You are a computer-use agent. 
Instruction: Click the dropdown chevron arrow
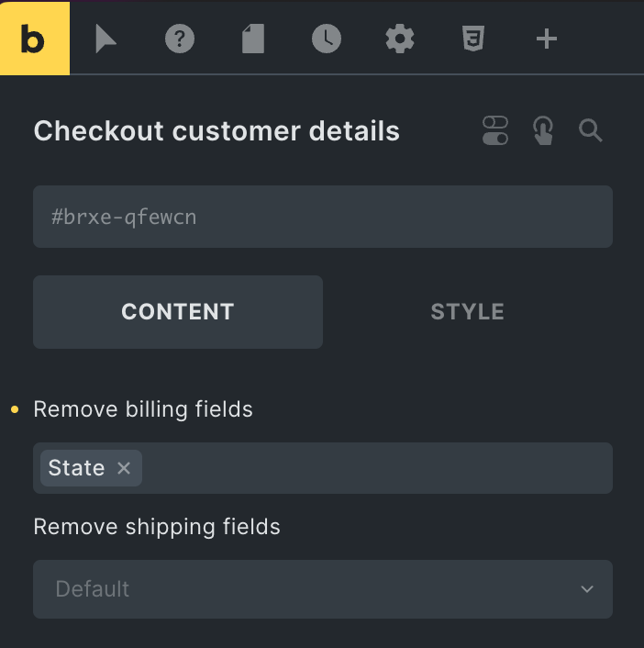point(587,589)
